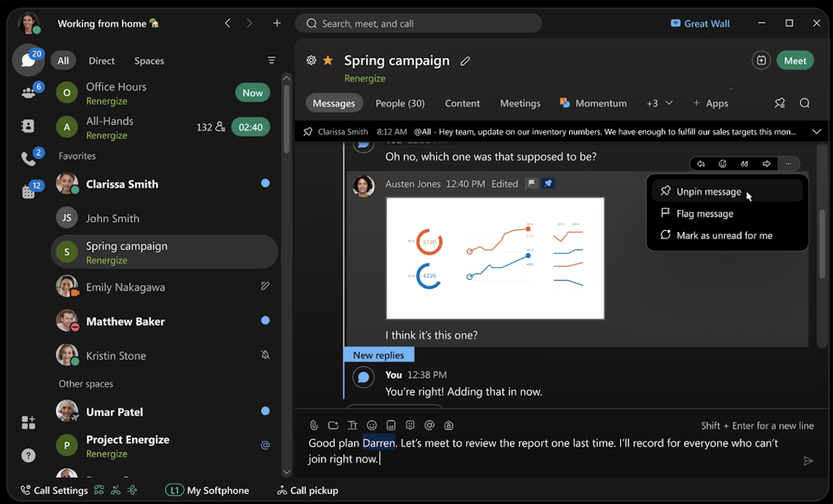Screen dimensions: 833x504
Task: Toggle the flag icon on Austen Jones message
Action: pyautogui.click(x=531, y=183)
